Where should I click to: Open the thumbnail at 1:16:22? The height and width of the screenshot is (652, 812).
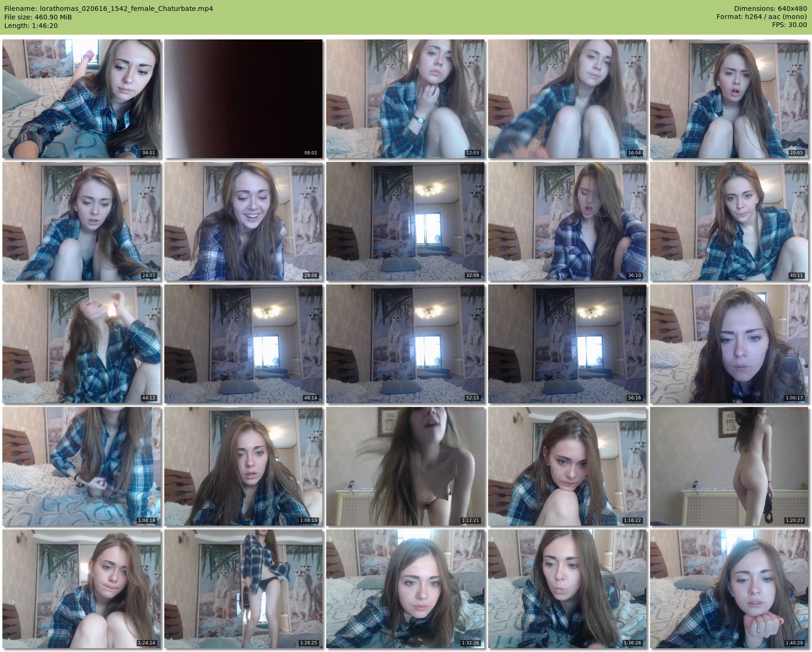tap(567, 466)
